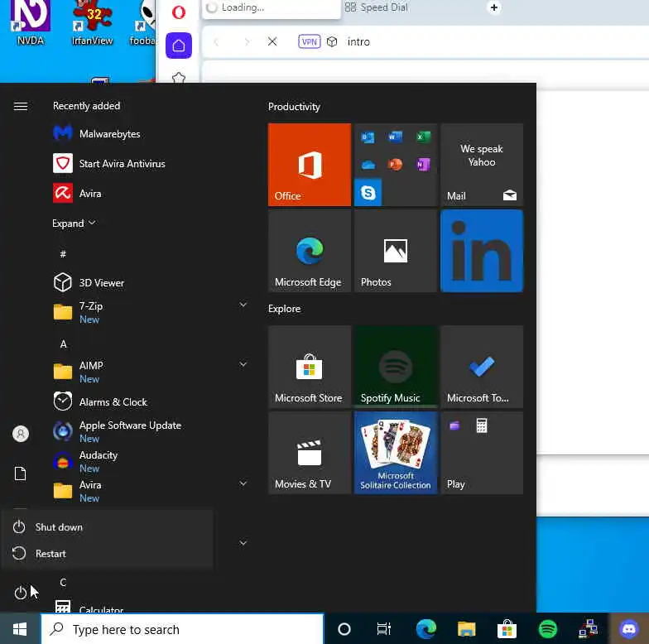Jump to letter # section header
The height and width of the screenshot is (644, 649).
(x=63, y=253)
